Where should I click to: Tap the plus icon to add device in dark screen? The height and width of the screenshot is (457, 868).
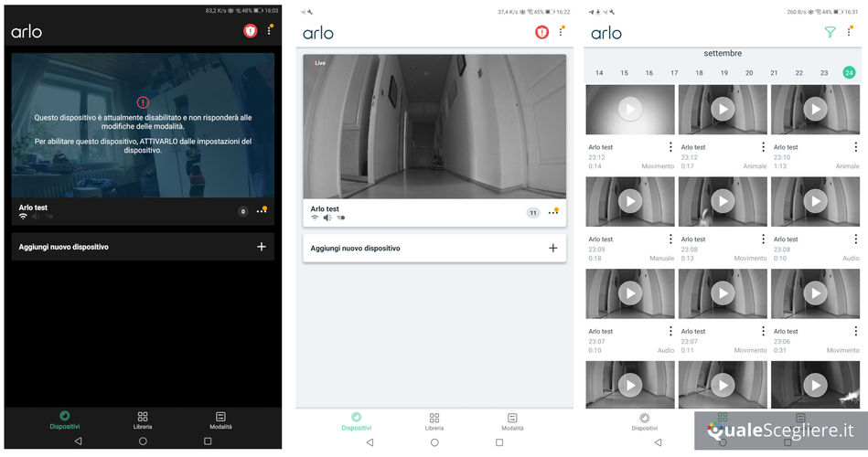pos(262,247)
